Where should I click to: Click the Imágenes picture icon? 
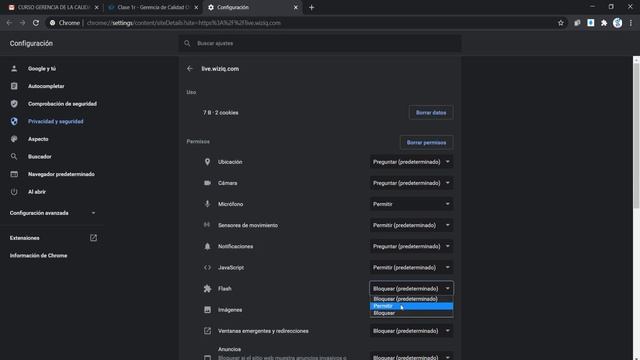(207, 310)
